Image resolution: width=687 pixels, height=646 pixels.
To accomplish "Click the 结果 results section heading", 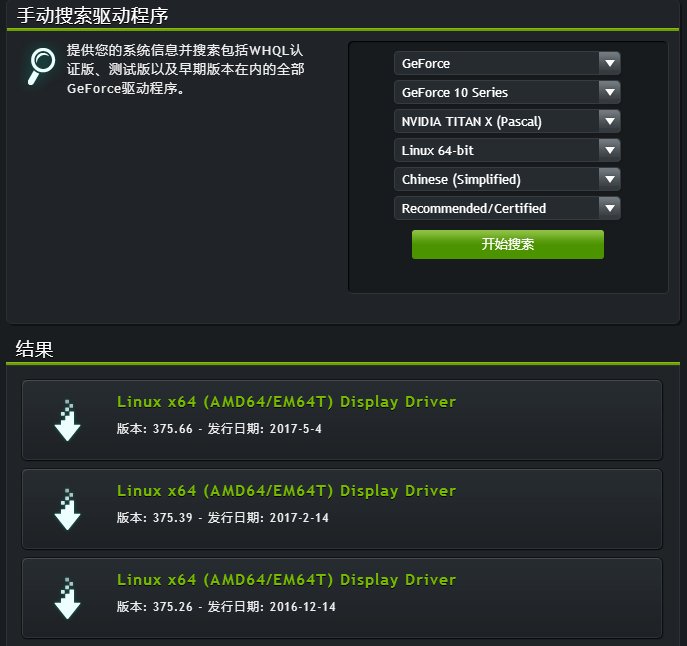I will tap(35, 349).
